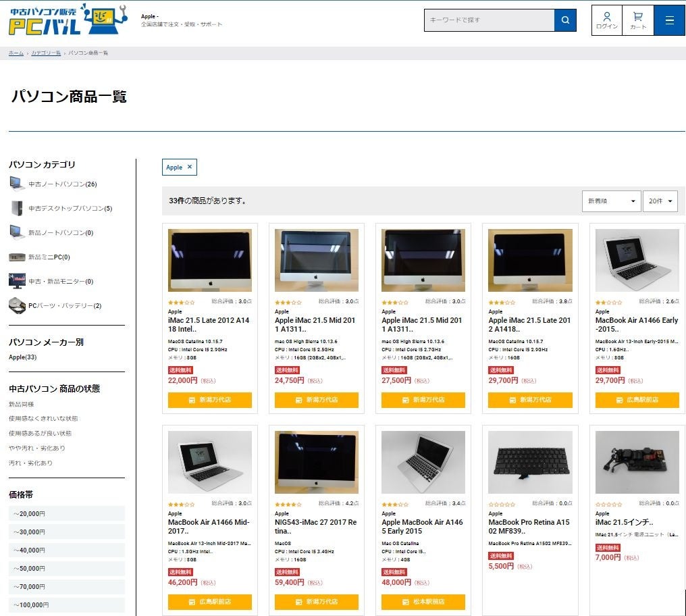686x616 pixels.
Task: Filter by 使用感なくきれいな状態 condition
Action: (43, 419)
